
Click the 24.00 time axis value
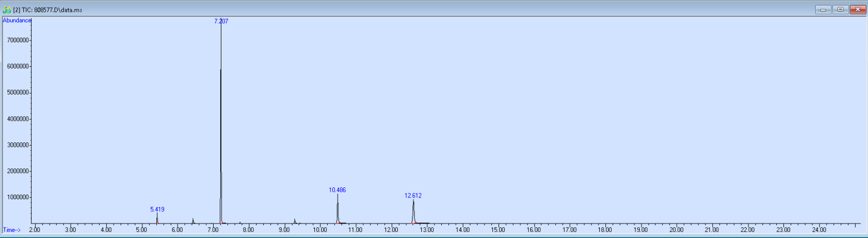(819, 230)
